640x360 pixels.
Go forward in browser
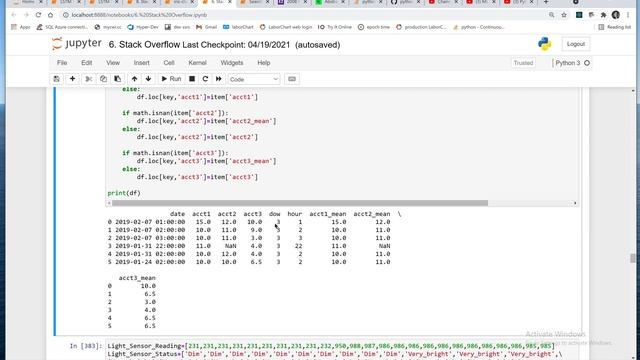pyautogui.click(x=26, y=15)
